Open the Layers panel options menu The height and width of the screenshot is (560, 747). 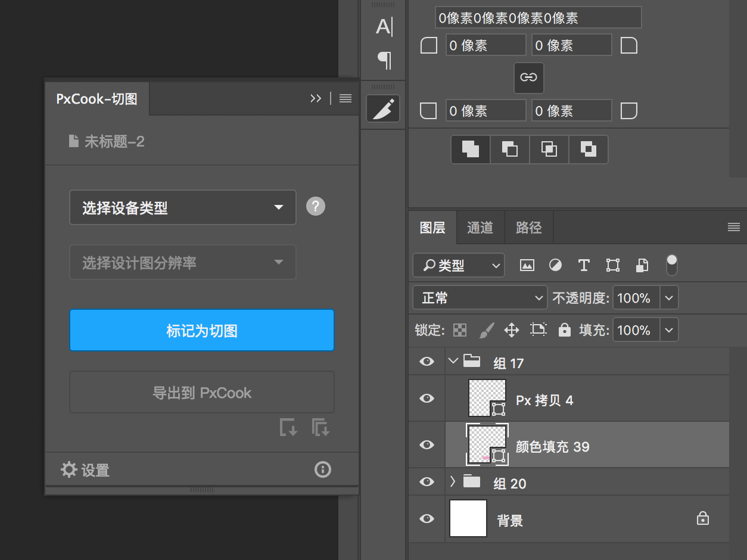click(x=734, y=227)
